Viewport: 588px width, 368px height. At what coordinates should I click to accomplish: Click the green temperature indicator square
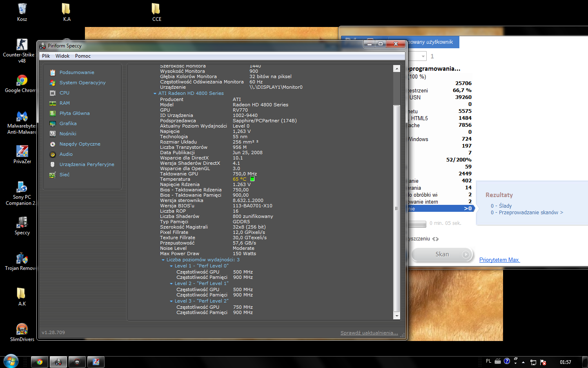(x=252, y=179)
